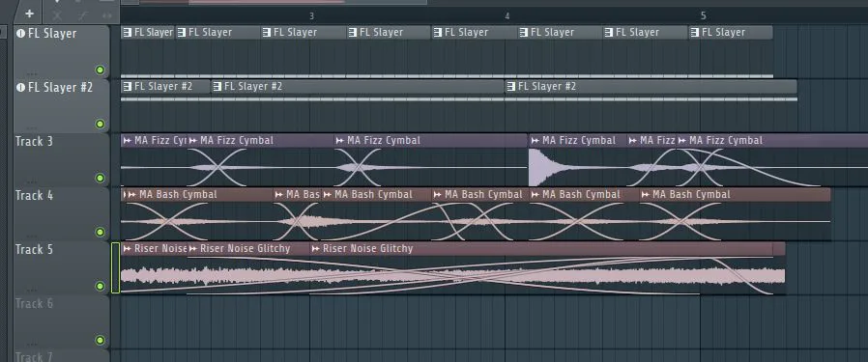
Task: Click the instrument icon beside FL Slayer track name
Action: click(21, 33)
